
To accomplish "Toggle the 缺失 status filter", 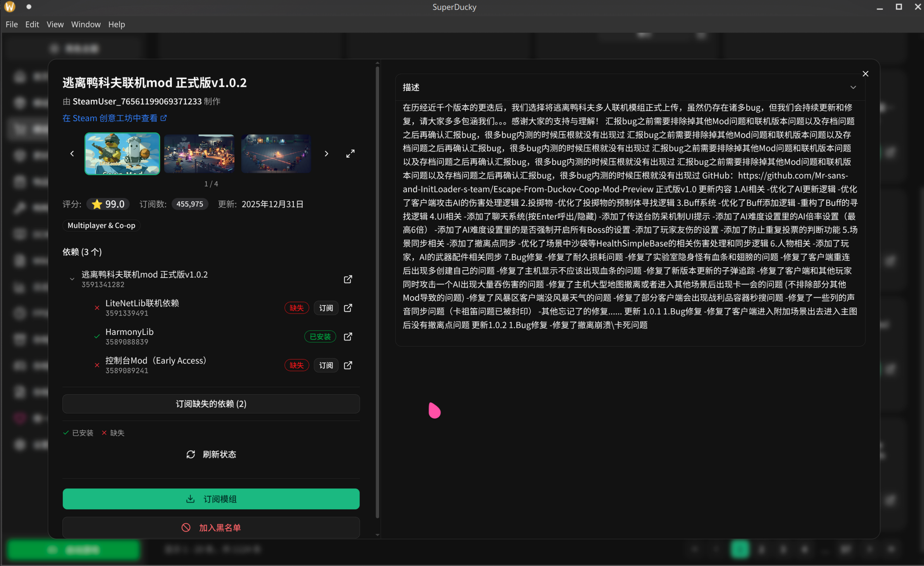I will pyautogui.click(x=113, y=433).
